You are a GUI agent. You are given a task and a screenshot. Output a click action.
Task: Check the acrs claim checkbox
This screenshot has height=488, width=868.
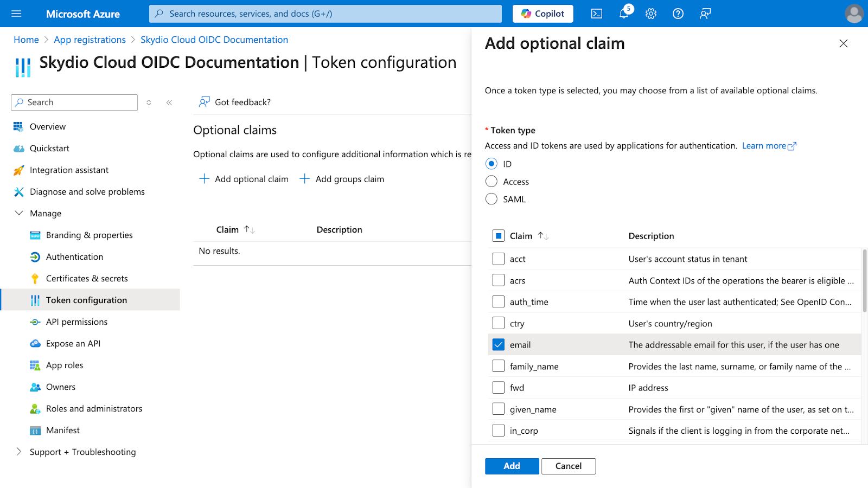(x=498, y=280)
